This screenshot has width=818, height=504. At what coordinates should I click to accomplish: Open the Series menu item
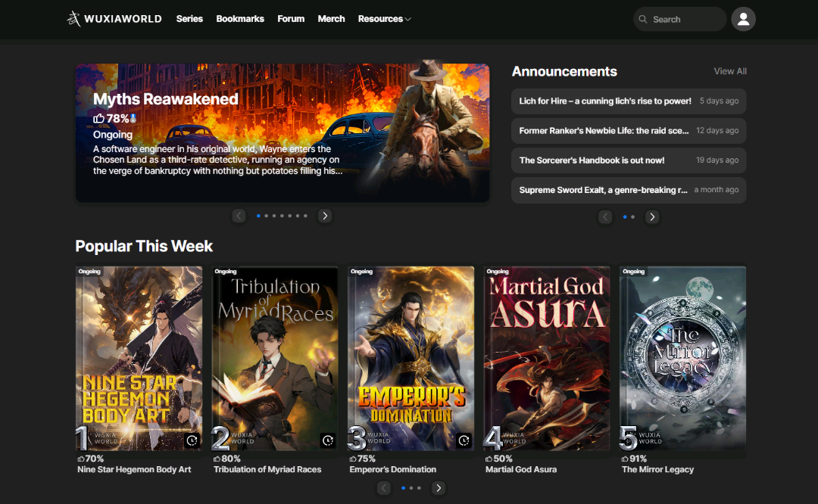tap(189, 19)
